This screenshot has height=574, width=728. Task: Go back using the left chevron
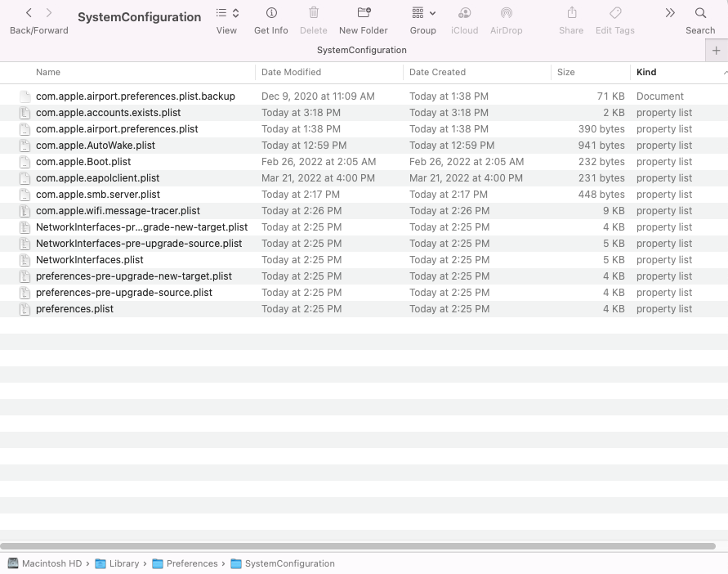[x=29, y=13]
